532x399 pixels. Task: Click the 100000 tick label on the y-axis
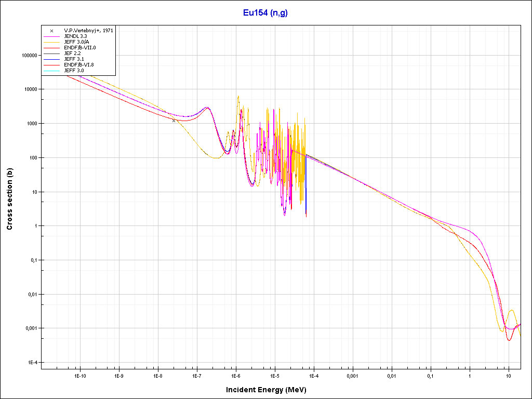(26, 55)
